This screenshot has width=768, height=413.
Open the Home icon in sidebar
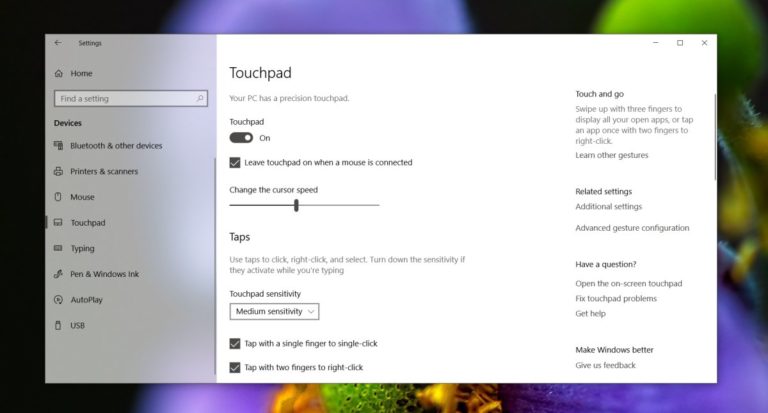pyautogui.click(x=59, y=73)
